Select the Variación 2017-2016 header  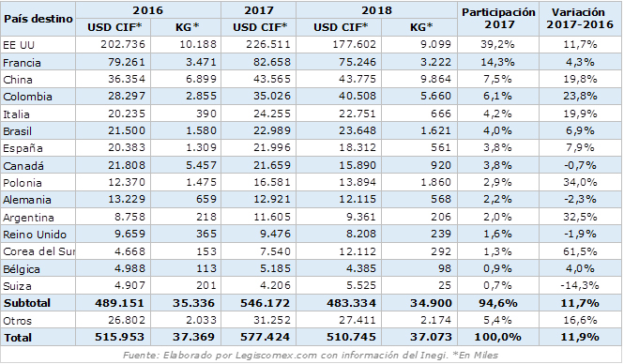pos(580,19)
